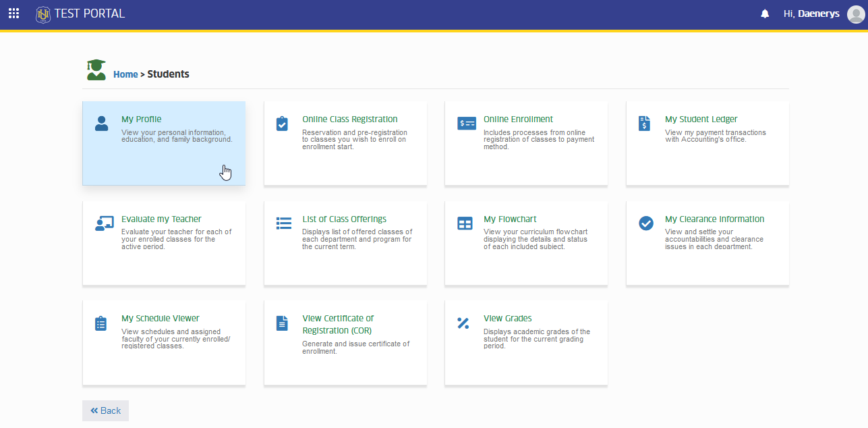Click description 'Reservation and pre-registration to classes'
The image size is (868, 428).
pyautogui.click(x=355, y=140)
